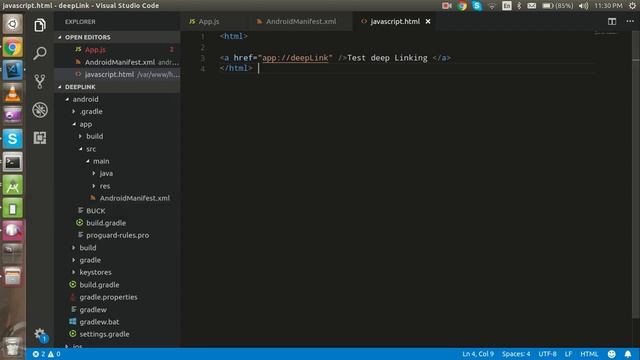Open the Source Control view
The height and width of the screenshot is (360, 640).
[40, 81]
